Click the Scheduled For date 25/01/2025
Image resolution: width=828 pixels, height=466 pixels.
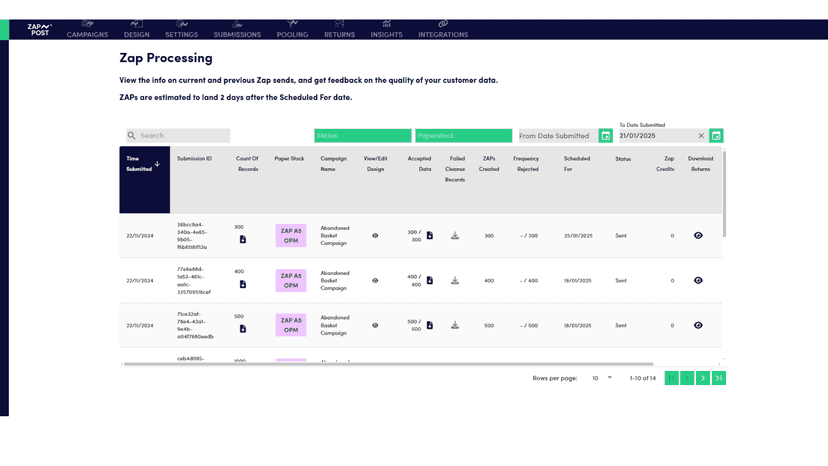578,236
